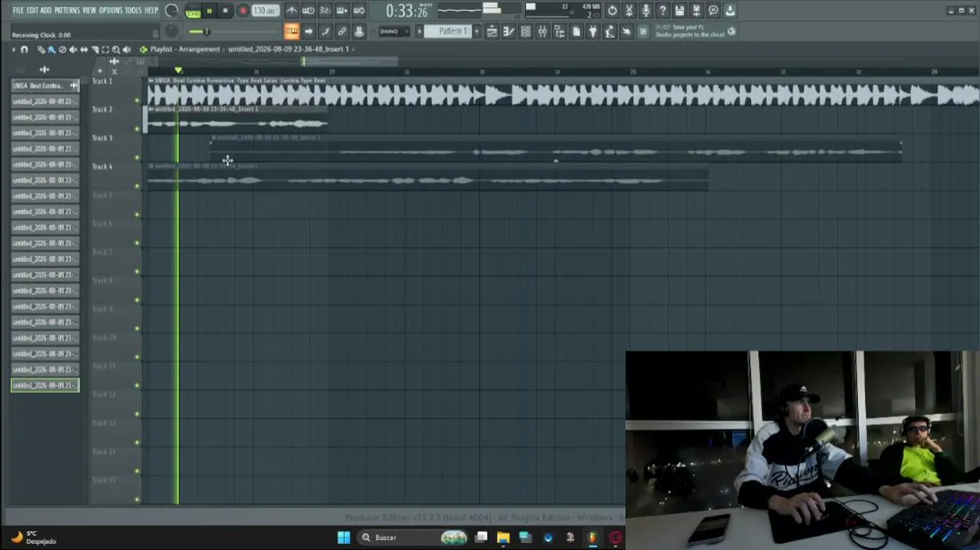Select the dashed-square Select tool
The image size is (980, 550).
[x=105, y=50]
